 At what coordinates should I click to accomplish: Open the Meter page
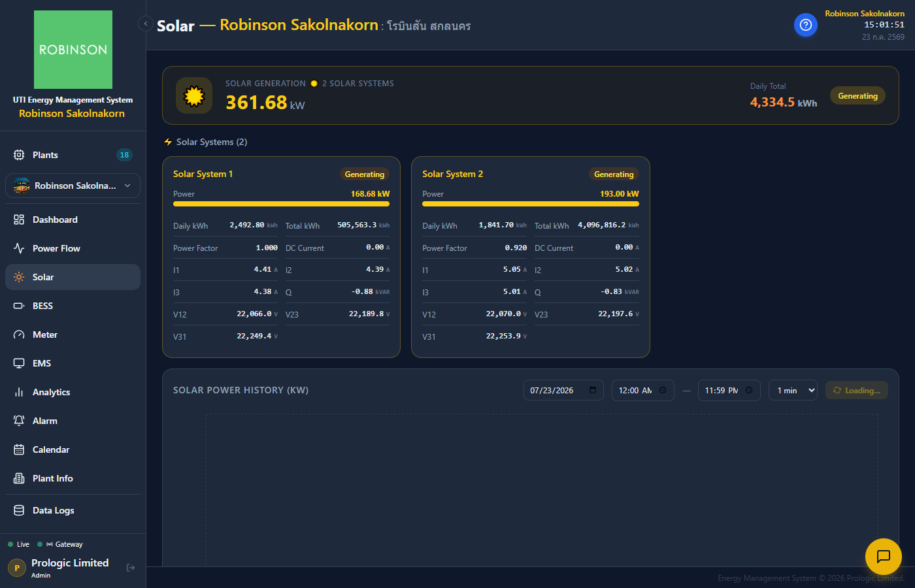(x=73, y=335)
